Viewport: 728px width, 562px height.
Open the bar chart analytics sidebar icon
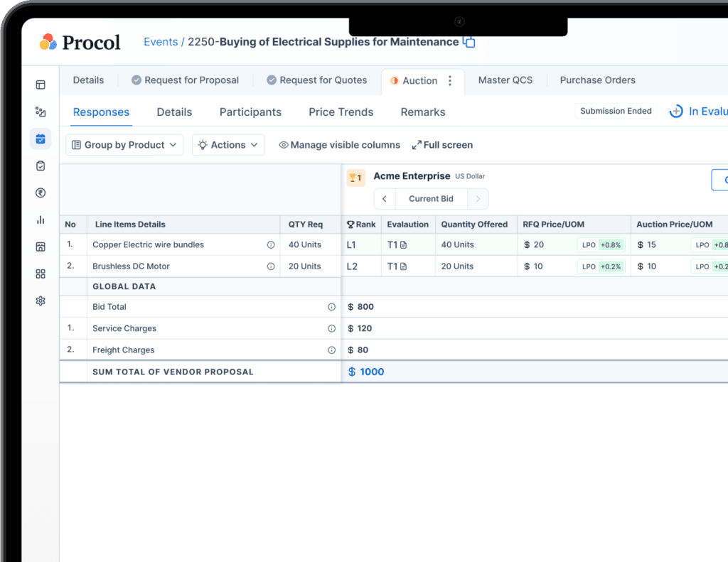[41, 220]
